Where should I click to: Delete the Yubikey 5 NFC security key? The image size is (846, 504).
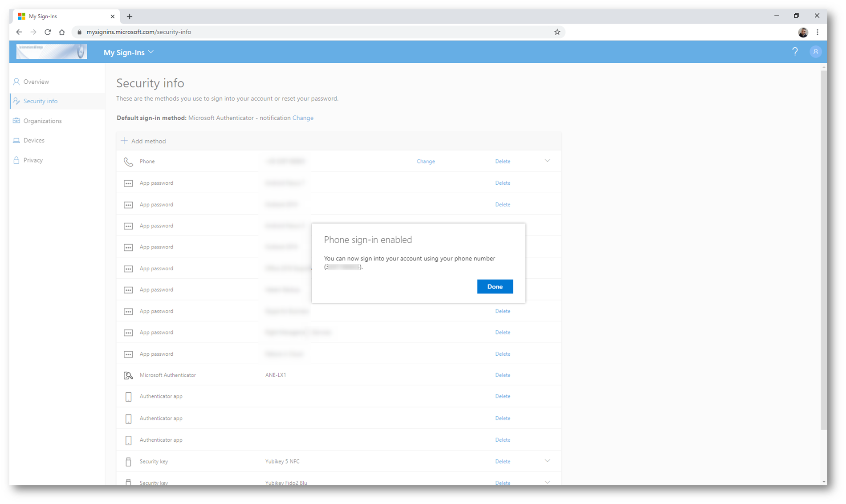click(503, 462)
